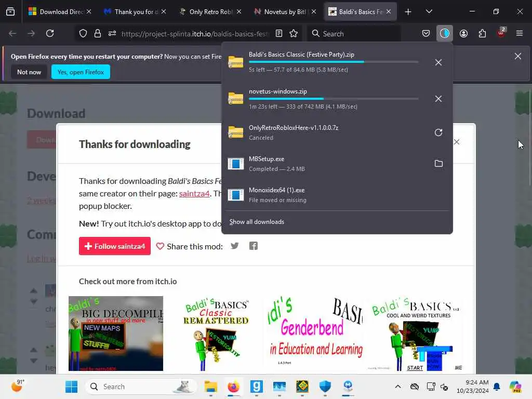Image resolution: width=532 pixels, height=399 pixels.
Task: Save page to Pocket
Action: coord(426,33)
